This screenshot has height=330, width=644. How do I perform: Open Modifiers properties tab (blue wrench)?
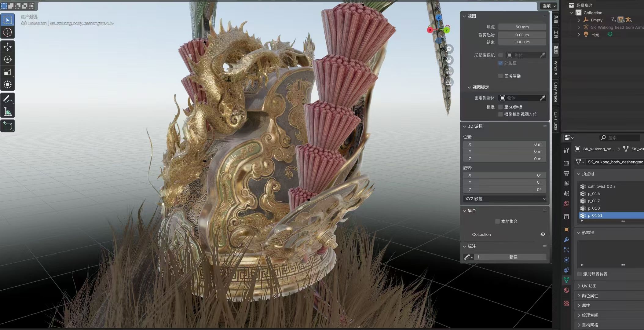tap(566, 240)
